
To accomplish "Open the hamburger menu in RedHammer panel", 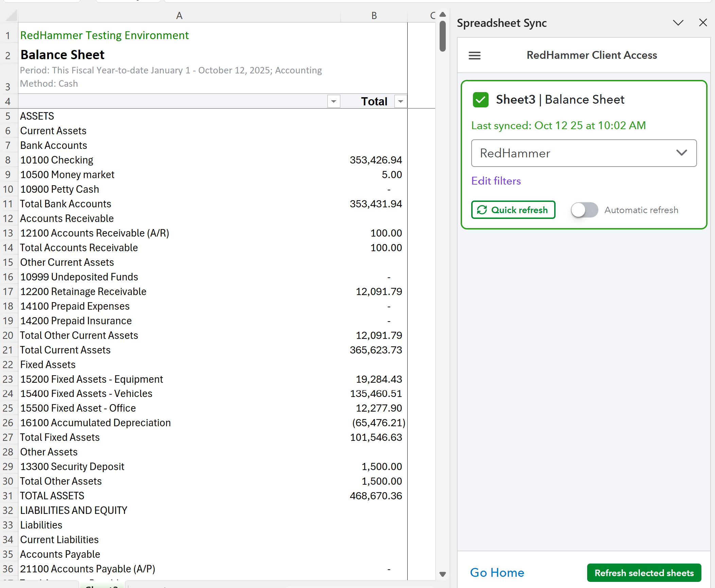I will coord(474,55).
